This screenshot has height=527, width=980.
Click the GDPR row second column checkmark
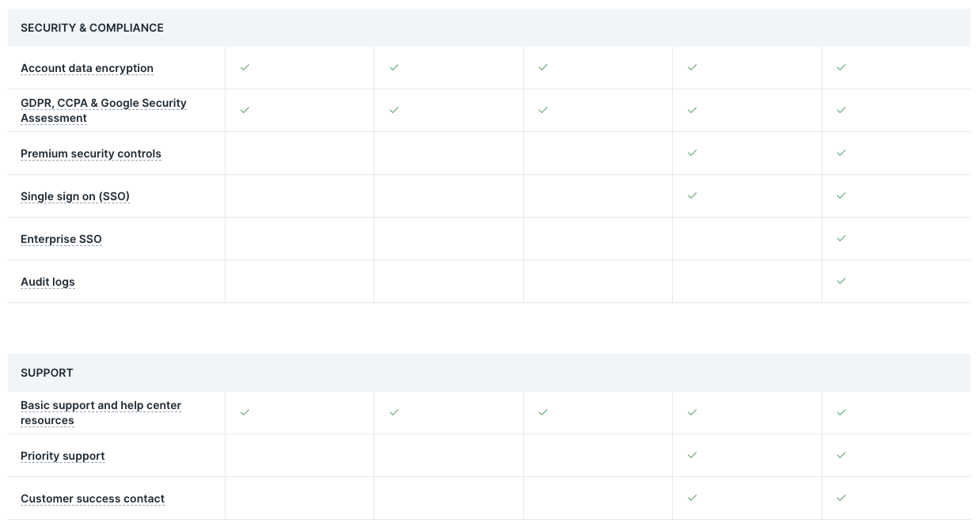click(x=393, y=110)
